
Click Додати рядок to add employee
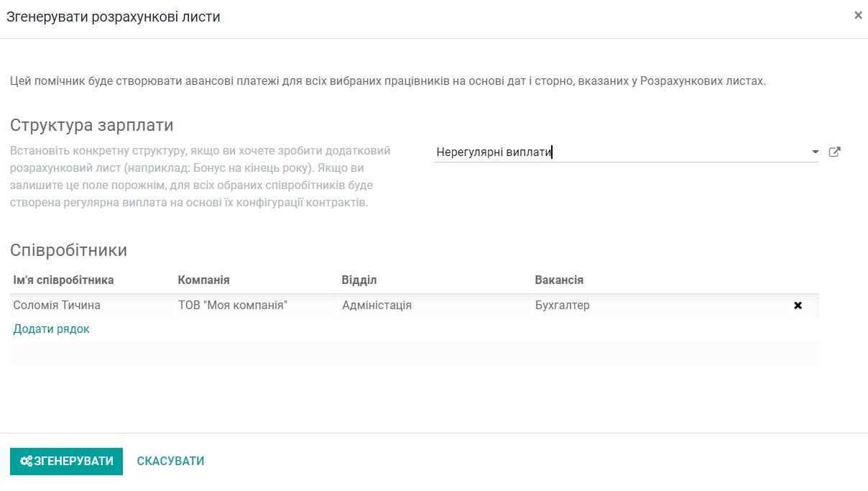point(50,329)
